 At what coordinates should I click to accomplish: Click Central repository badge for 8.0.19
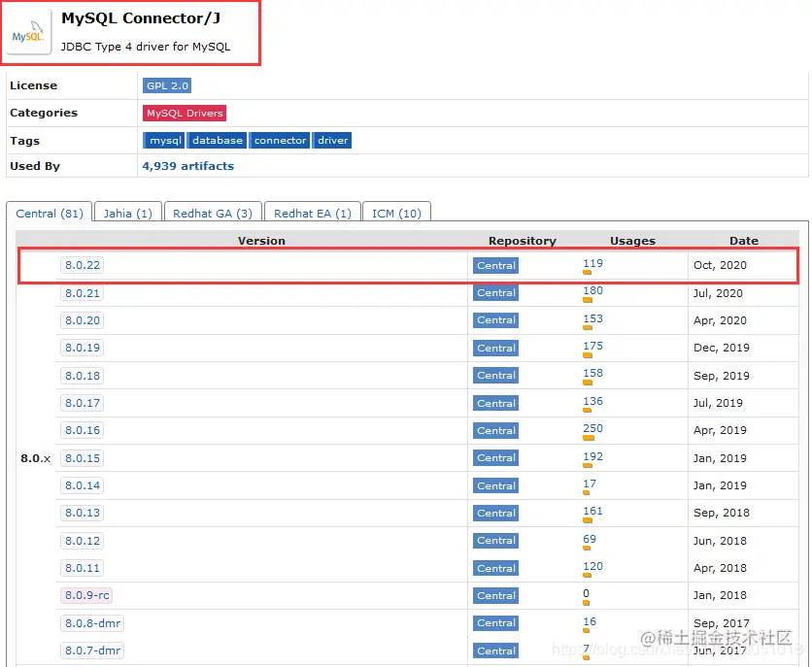pyautogui.click(x=495, y=348)
